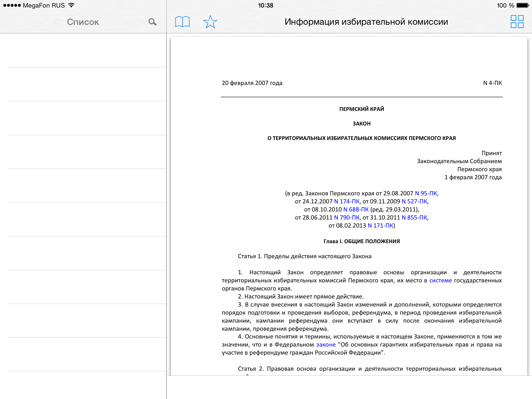Screen dimensions: 532x399
Task: Click the 'законе' federal law link
Action: (x=326, y=344)
